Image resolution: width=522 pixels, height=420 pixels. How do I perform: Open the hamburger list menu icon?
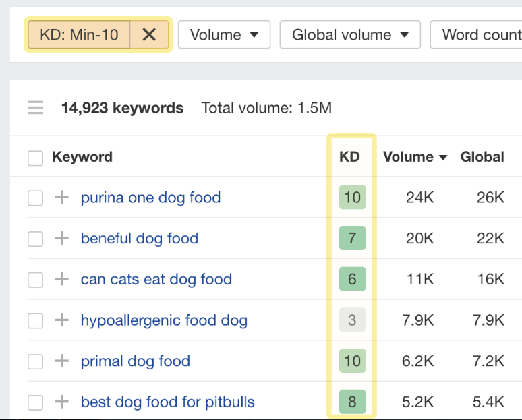[x=35, y=108]
